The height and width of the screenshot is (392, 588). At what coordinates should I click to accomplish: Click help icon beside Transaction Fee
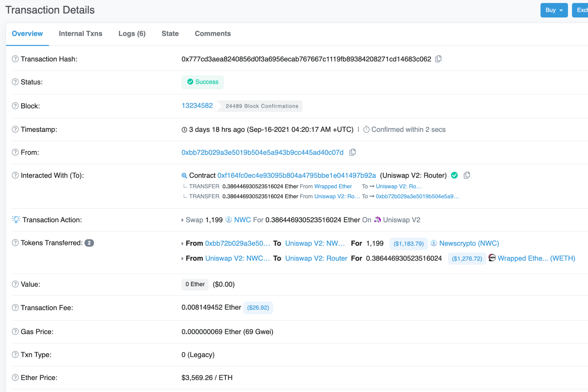(x=15, y=308)
